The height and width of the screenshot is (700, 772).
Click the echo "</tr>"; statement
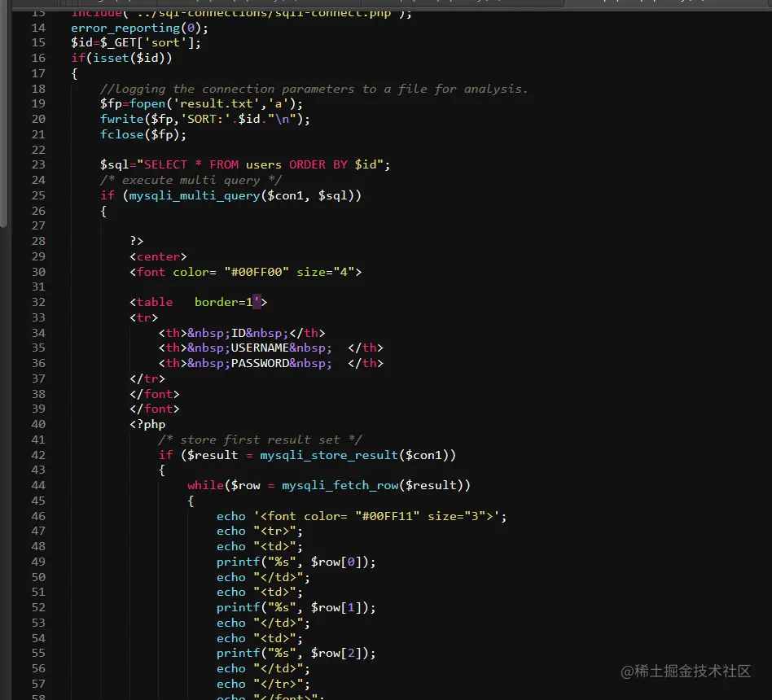(263, 685)
